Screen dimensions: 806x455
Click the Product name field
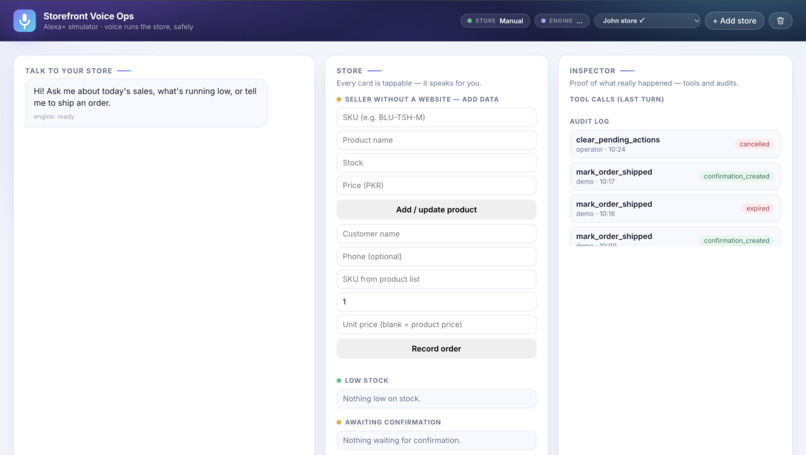click(436, 140)
